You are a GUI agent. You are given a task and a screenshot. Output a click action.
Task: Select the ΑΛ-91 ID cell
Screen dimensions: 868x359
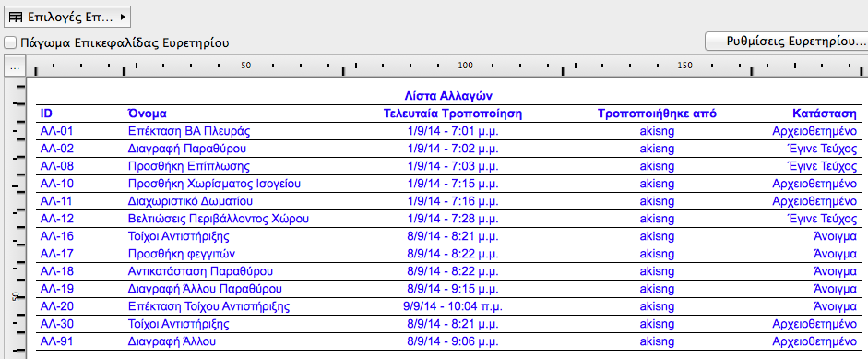click(57, 341)
